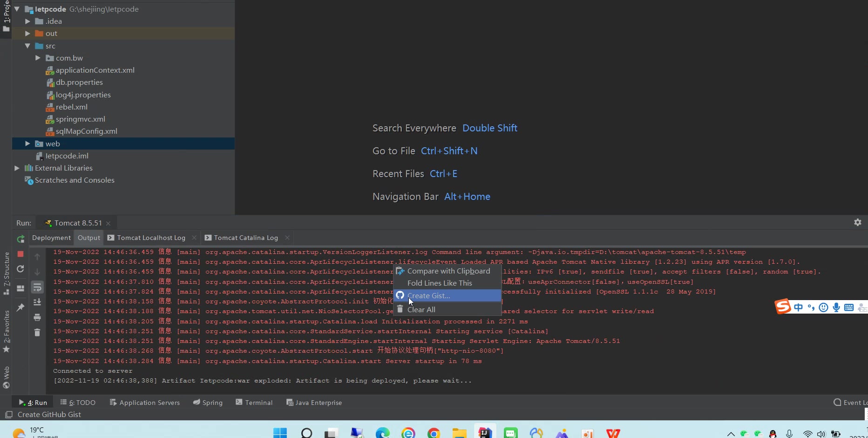The image size is (868, 438).
Task: Open the Spring tool window
Action: [208, 403]
